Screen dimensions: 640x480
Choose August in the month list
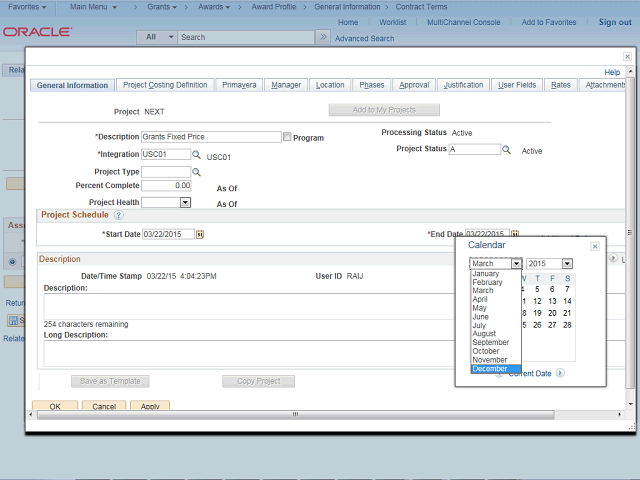tap(485, 334)
